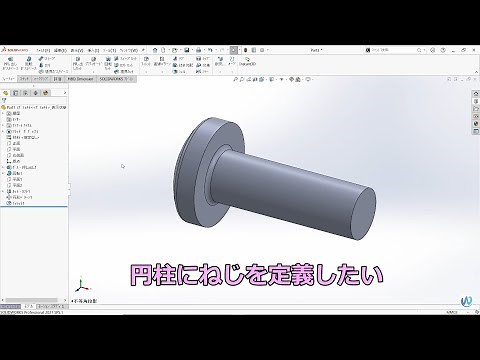Create a new document via New icon
Viewport: 480px width, 360px height.
coord(163,50)
